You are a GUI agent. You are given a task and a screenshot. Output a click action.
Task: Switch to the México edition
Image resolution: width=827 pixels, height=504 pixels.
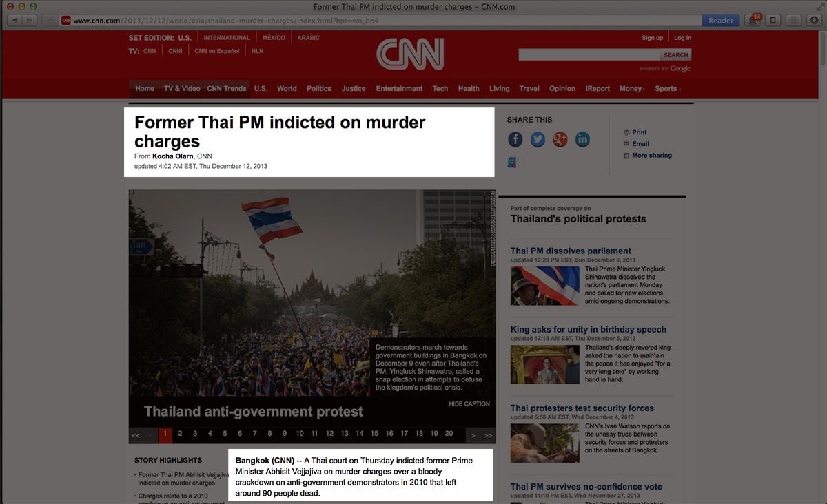pyautogui.click(x=274, y=38)
